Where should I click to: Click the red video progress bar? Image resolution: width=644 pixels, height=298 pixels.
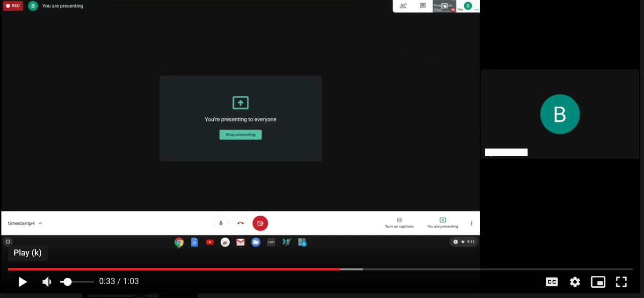click(x=173, y=269)
